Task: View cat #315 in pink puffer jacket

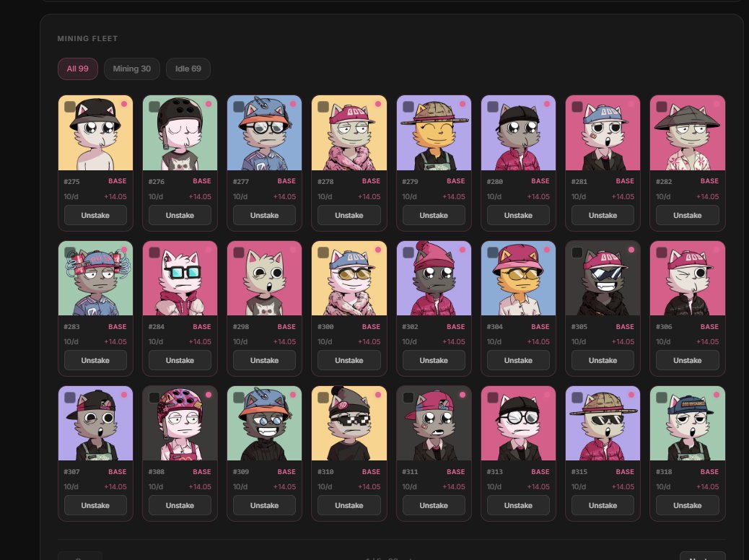Action: [x=603, y=424]
